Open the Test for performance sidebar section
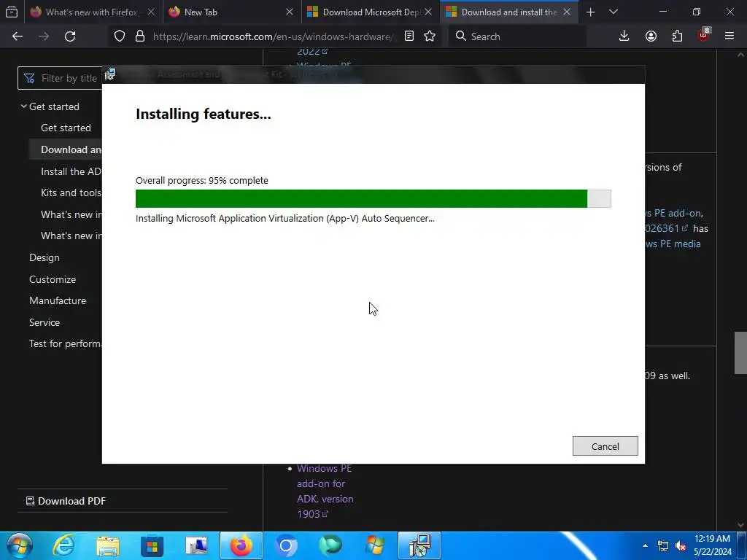Viewport: 747px width, 560px height. pyautogui.click(x=65, y=343)
